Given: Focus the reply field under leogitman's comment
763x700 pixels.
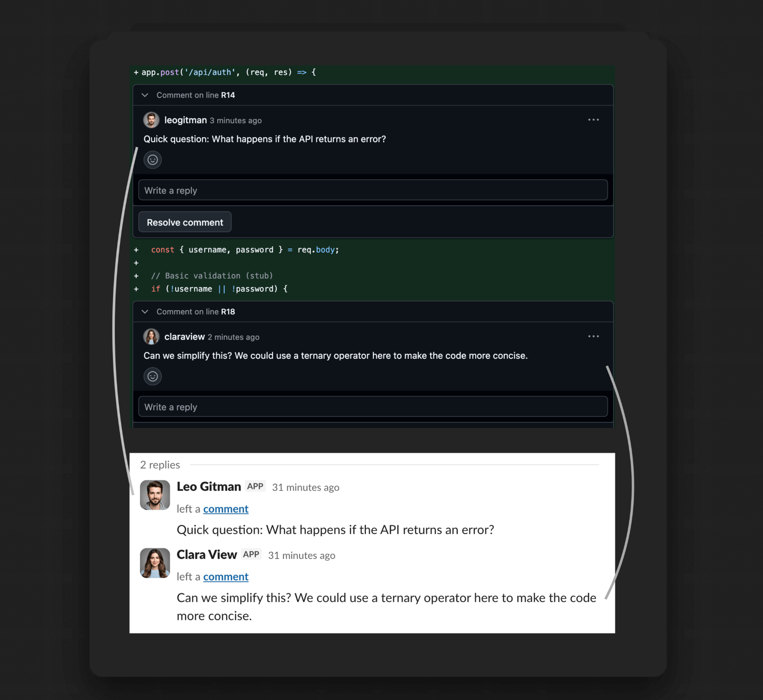Looking at the screenshot, I should pyautogui.click(x=372, y=190).
